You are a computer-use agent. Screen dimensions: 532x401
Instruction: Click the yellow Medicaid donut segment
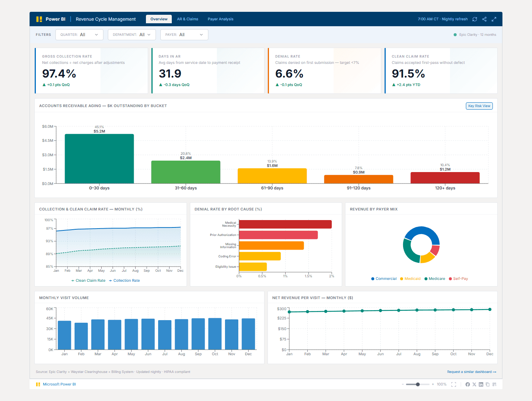coord(428,258)
